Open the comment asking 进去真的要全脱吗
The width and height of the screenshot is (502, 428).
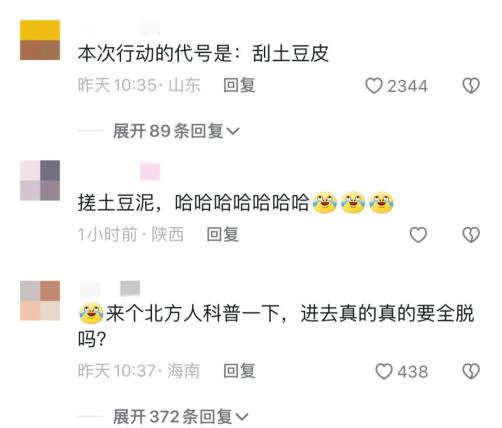click(276, 326)
